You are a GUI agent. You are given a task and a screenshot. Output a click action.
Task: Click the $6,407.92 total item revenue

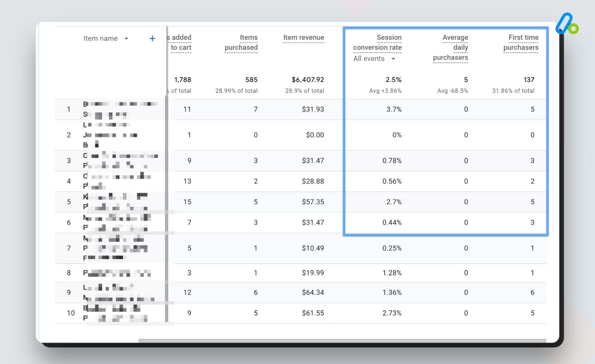coord(308,80)
